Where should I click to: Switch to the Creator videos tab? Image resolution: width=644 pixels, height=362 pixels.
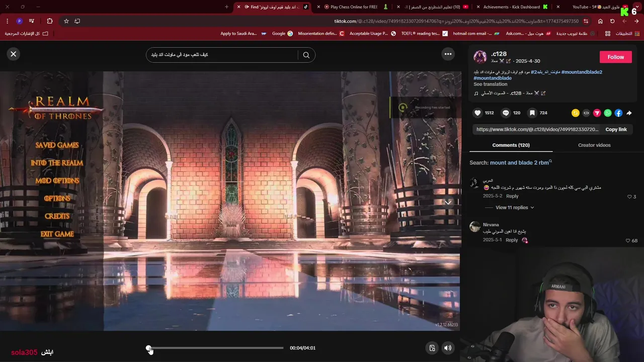pos(594,145)
